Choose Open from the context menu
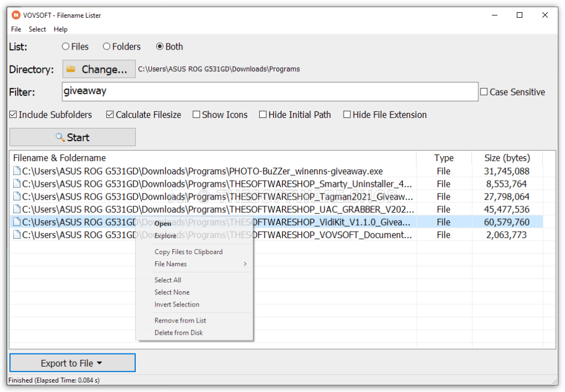Image resolution: width=565 pixels, height=392 pixels. point(163,223)
